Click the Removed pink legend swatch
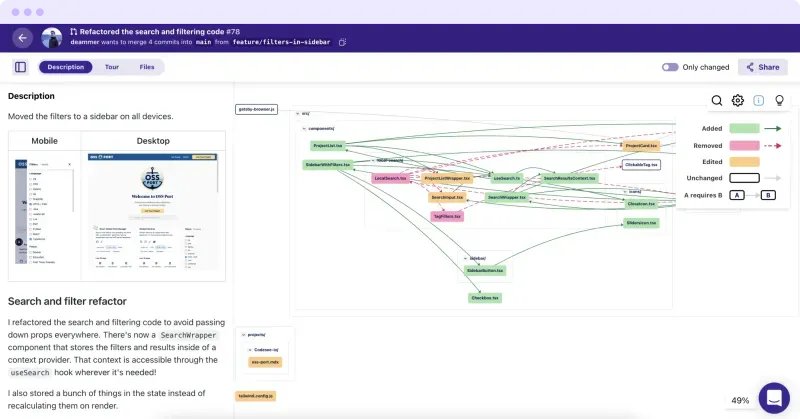 [744, 145]
